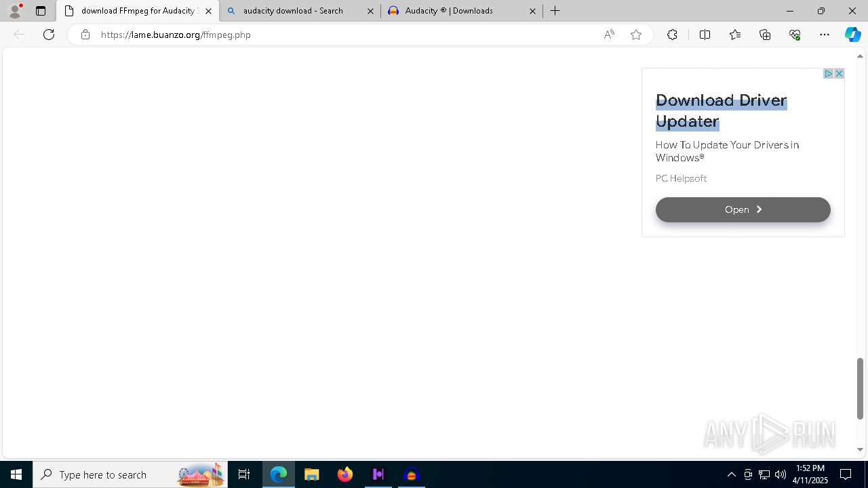This screenshot has height=488, width=868.
Task: Toggle split screen view icon
Action: click(705, 35)
